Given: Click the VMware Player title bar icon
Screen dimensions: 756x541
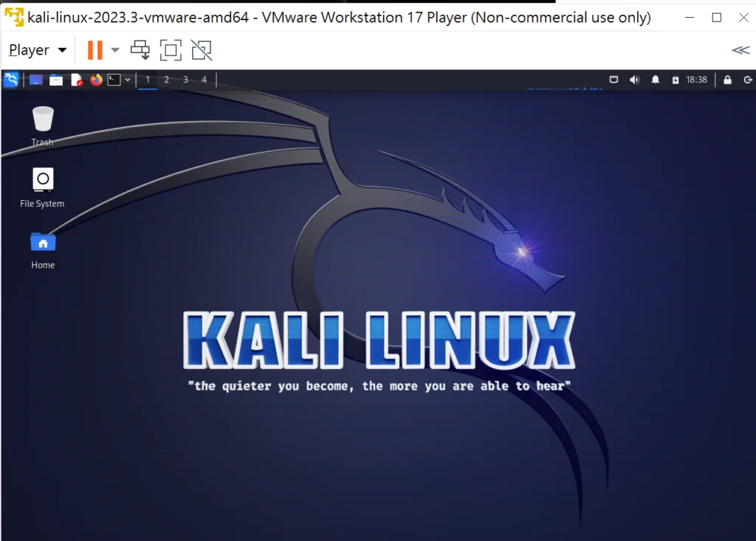Looking at the screenshot, I should tap(14, 18).
